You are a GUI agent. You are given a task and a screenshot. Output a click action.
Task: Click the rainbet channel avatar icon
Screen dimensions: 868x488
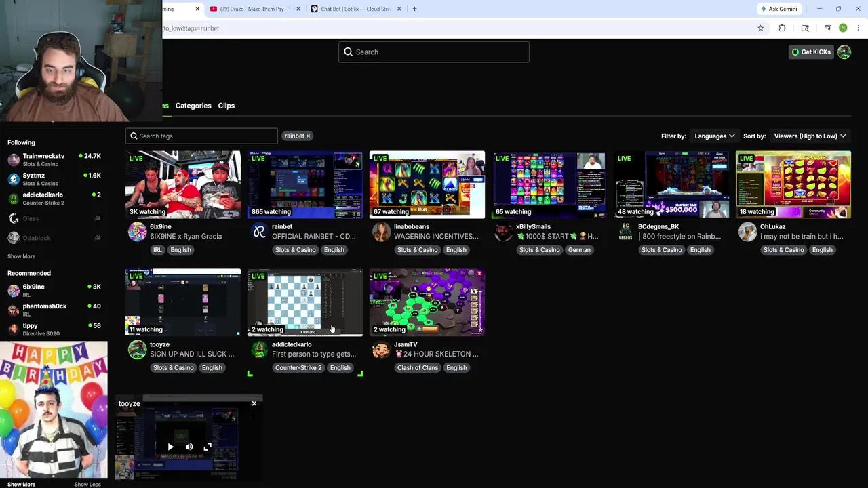point(259,232)
